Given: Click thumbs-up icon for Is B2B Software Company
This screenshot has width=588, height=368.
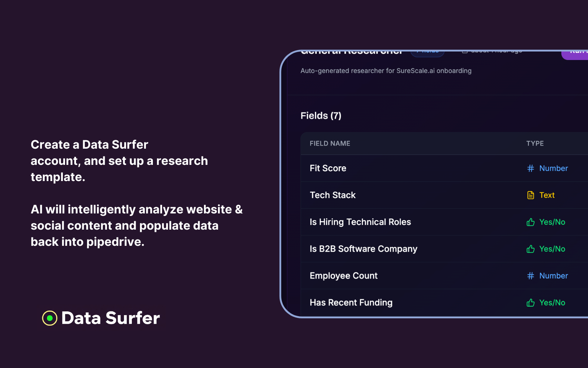Looking at the screenshot, I should (530, 249).
